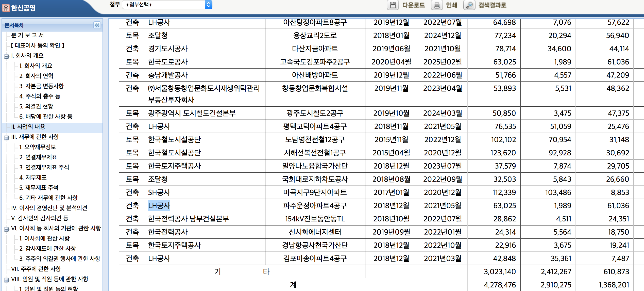Click 경남항공사천국가산단 cell
The height and width of the screenshot is (291, 644).
(315, 245)
